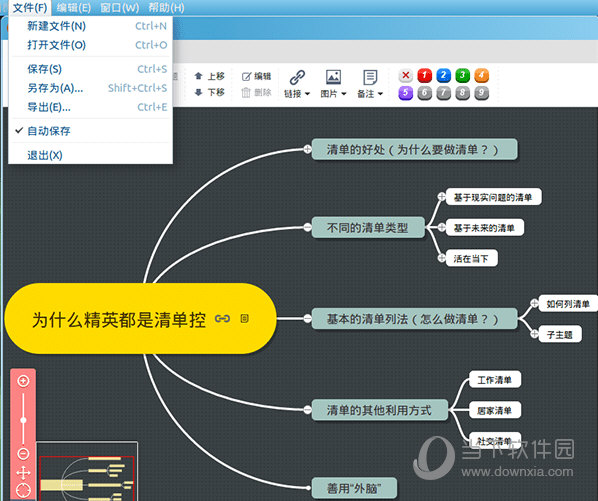Open 文件(F) menu
Viewport: 598px width, 501px height.
click(x=30, y=8)
